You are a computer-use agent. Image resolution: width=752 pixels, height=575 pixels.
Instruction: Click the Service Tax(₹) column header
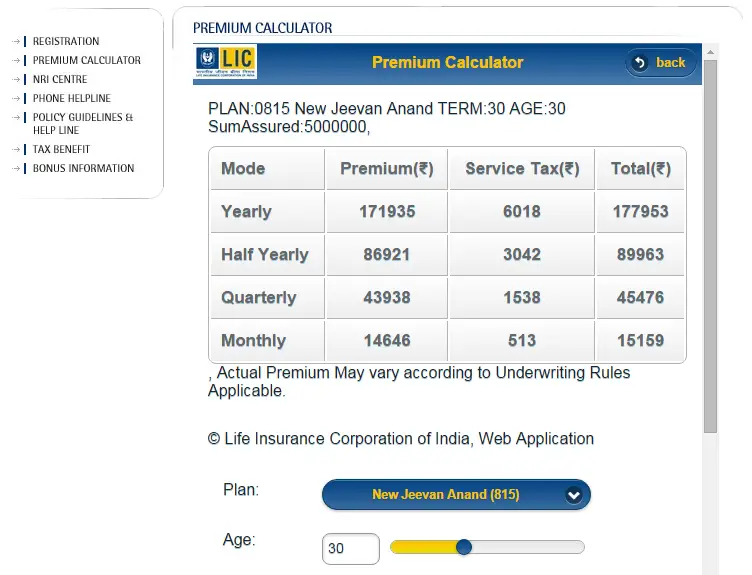coord(522,168)
